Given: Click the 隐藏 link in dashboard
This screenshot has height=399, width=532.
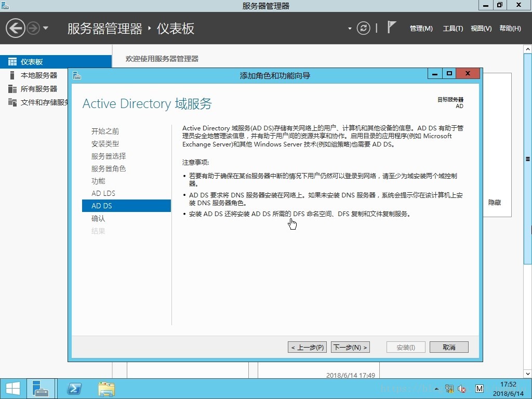Looking at the screenshot, I should point(495,203).
